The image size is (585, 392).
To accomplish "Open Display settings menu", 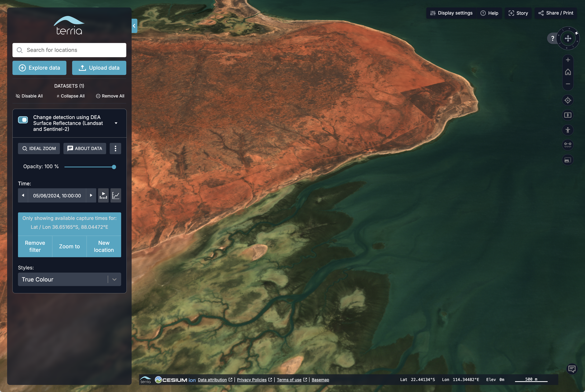I will tap(451, 13).
